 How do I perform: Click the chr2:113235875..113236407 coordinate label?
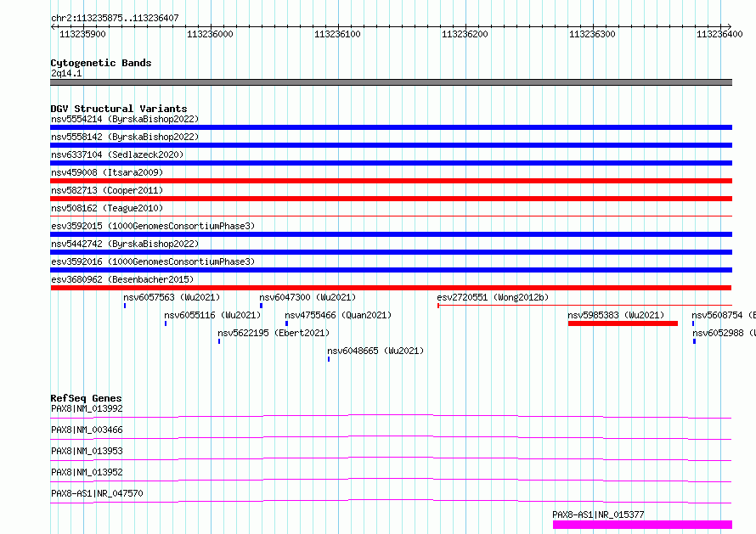[115, 18]
